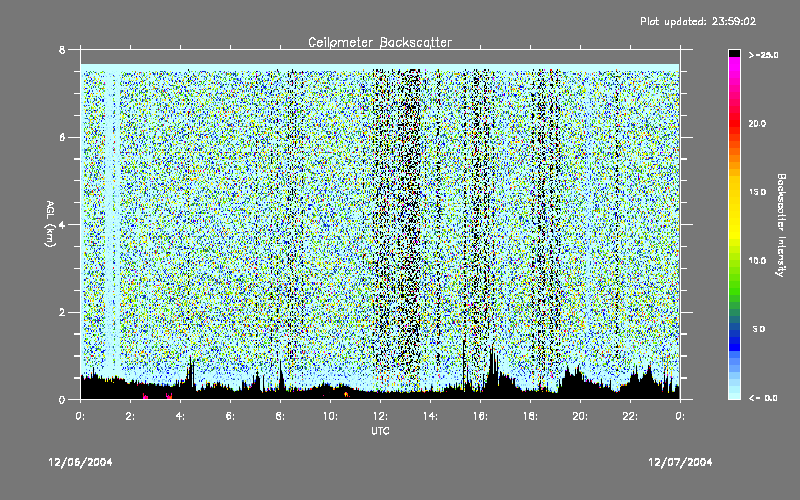800x500 pixels.
Task: Click the y-axis tick label '8'
Action: [x=62, y=50]
